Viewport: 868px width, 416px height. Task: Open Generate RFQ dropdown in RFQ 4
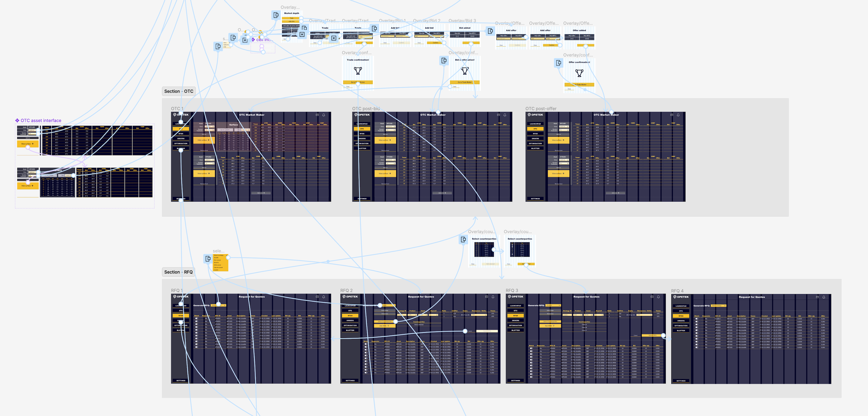pyautogui.click(x=718, y=306)
